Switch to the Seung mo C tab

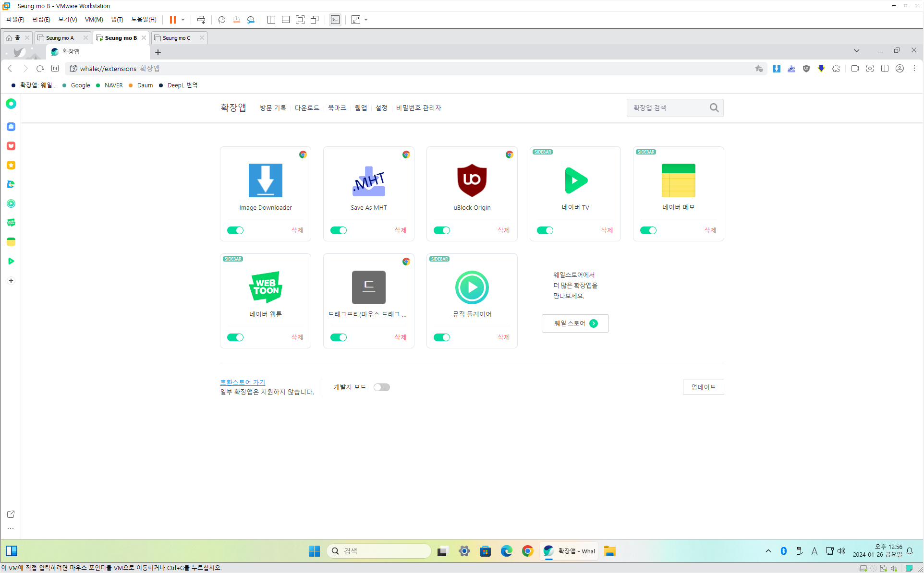point(176,38)
